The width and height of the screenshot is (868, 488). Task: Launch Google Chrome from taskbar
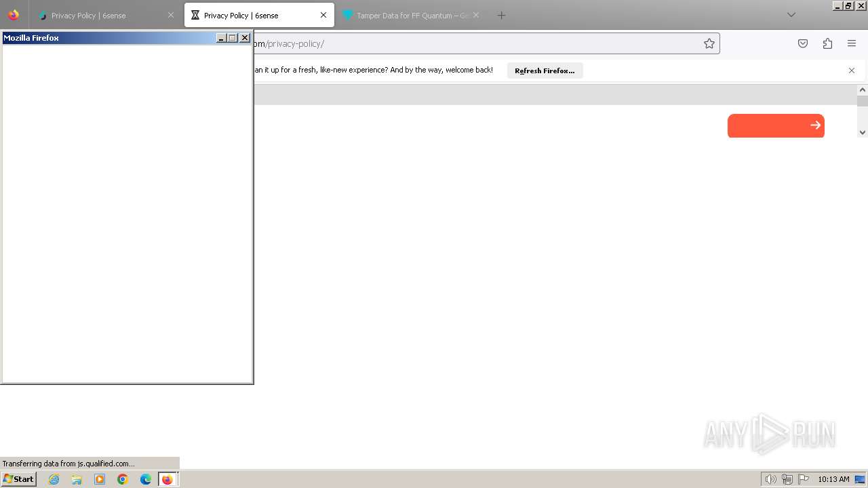pyautogui.click(x=123, y=479)
